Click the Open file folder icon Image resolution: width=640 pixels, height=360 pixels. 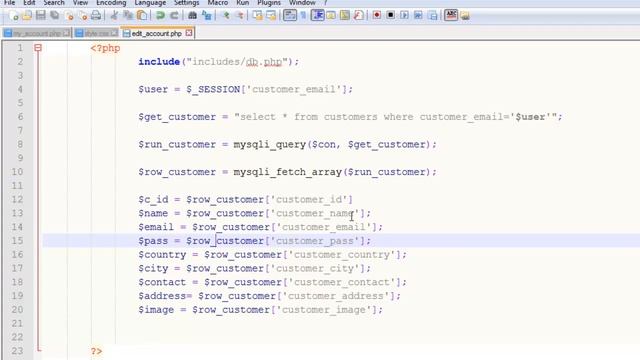click(x=27, y=16)
